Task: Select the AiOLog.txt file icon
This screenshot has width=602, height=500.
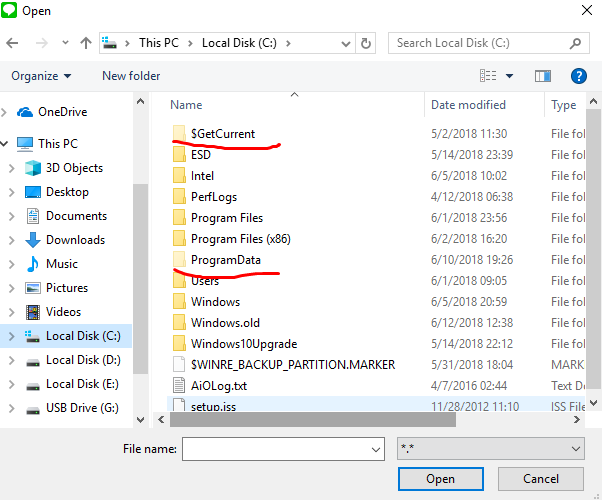Action: pyautogui.click(x=179, y=386)
